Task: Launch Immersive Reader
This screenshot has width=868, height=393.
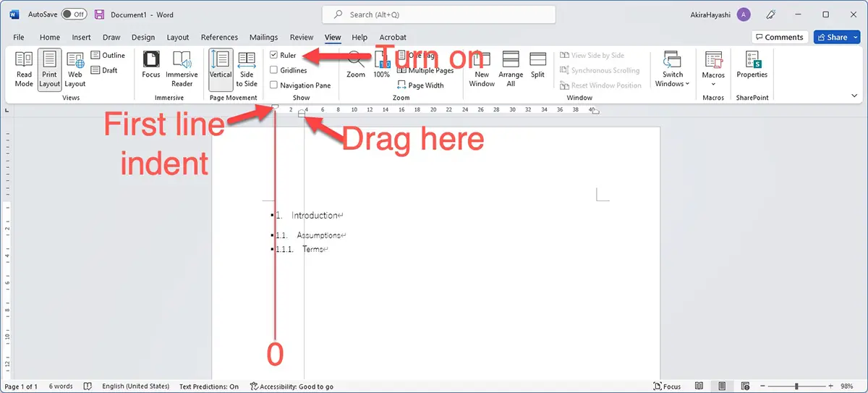Action: (182, 69)
